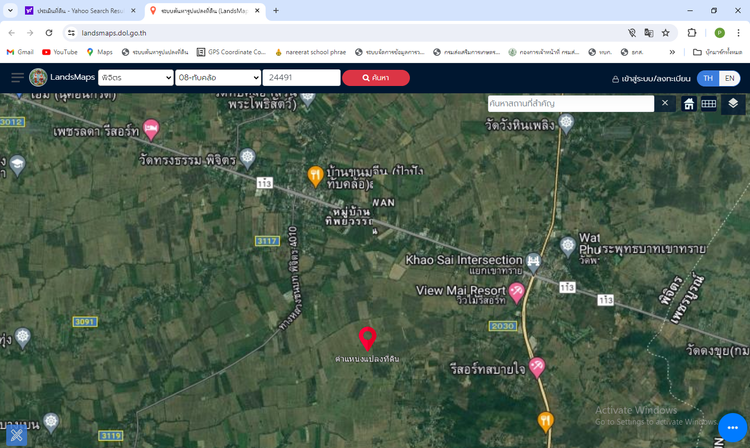Open the GPS Coordinate bookmark
The image size is (750, 448).
coord(231,52)
